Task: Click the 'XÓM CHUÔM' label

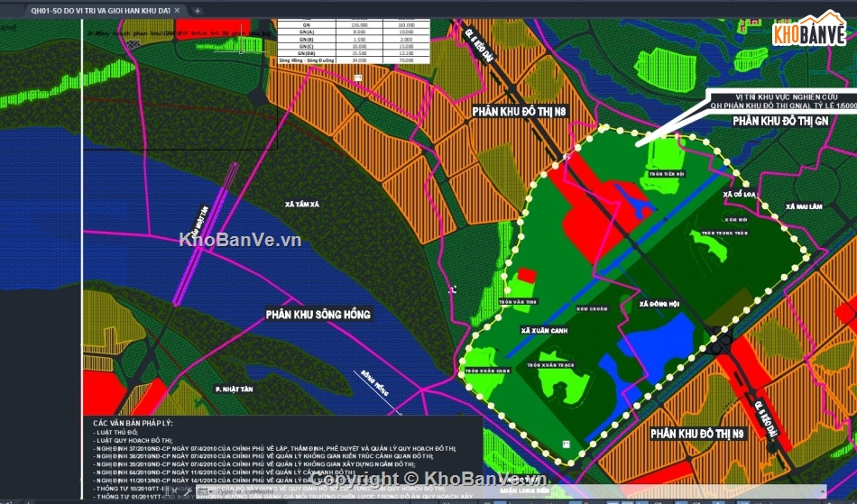Action: pyautogui.click(x=592, y=309)
